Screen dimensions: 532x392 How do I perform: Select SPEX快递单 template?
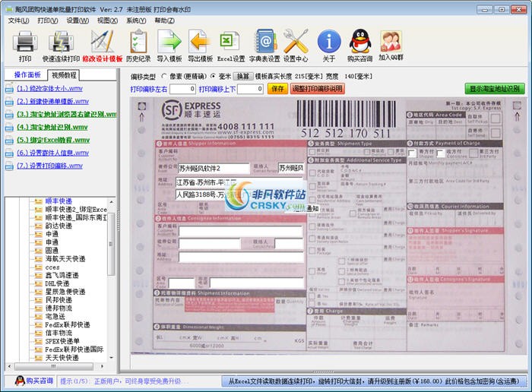pos(62,341)
